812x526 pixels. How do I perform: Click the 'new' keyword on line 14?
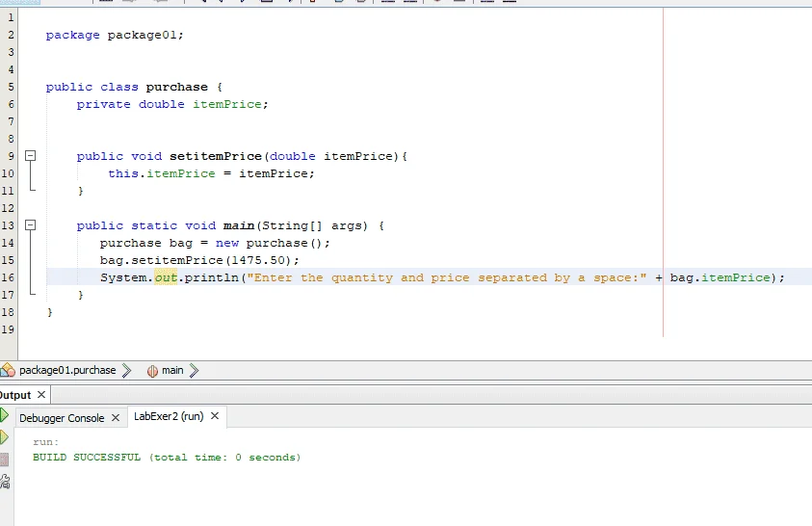point(227,243)
